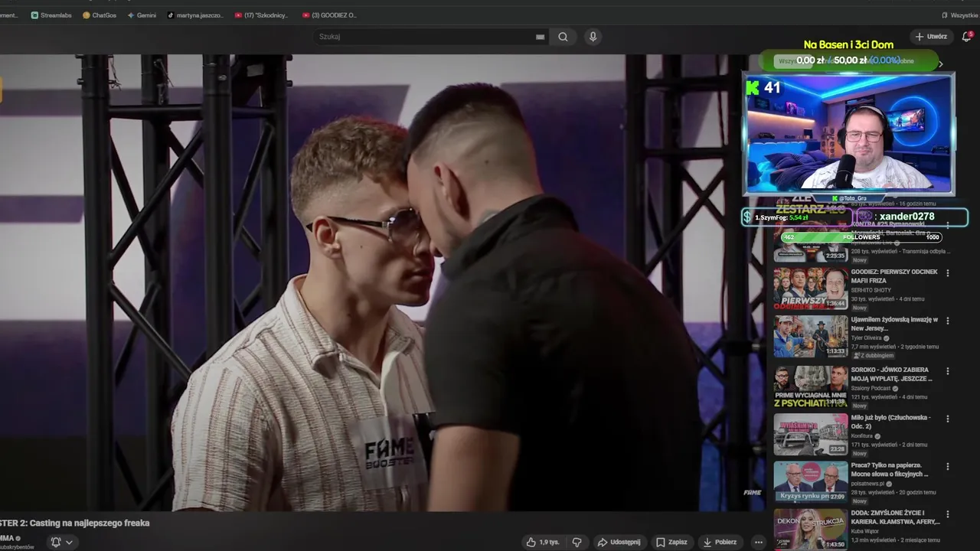The image size is (980, 551).
Task: Download the video with Pobierz
Action: point(720,542)
